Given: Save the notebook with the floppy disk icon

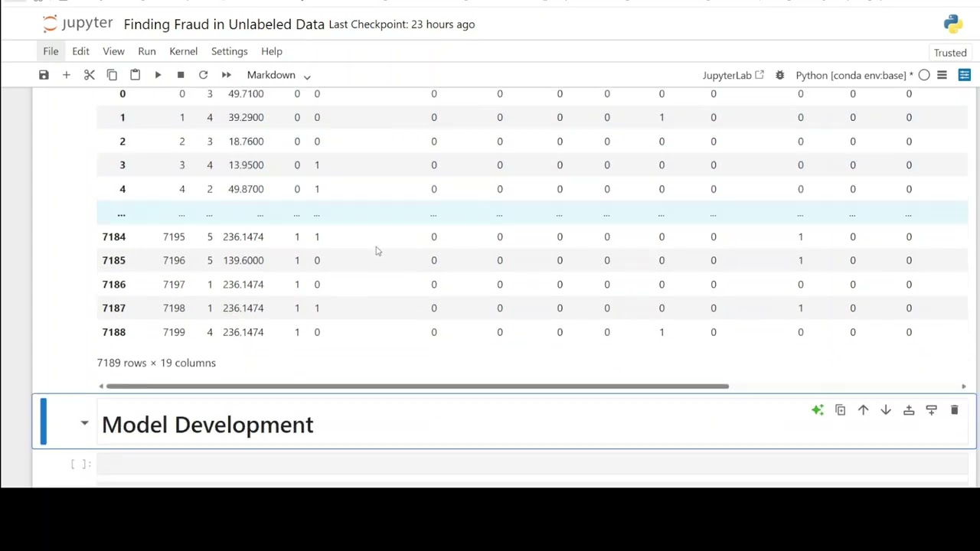Looking at the screenshot, I should click(44, 75).
